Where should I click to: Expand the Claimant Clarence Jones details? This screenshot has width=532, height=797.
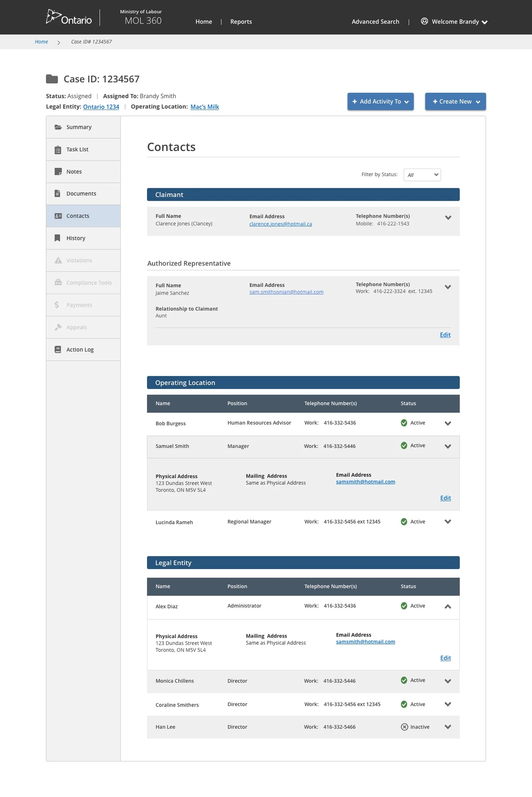(x=448, y=218)
